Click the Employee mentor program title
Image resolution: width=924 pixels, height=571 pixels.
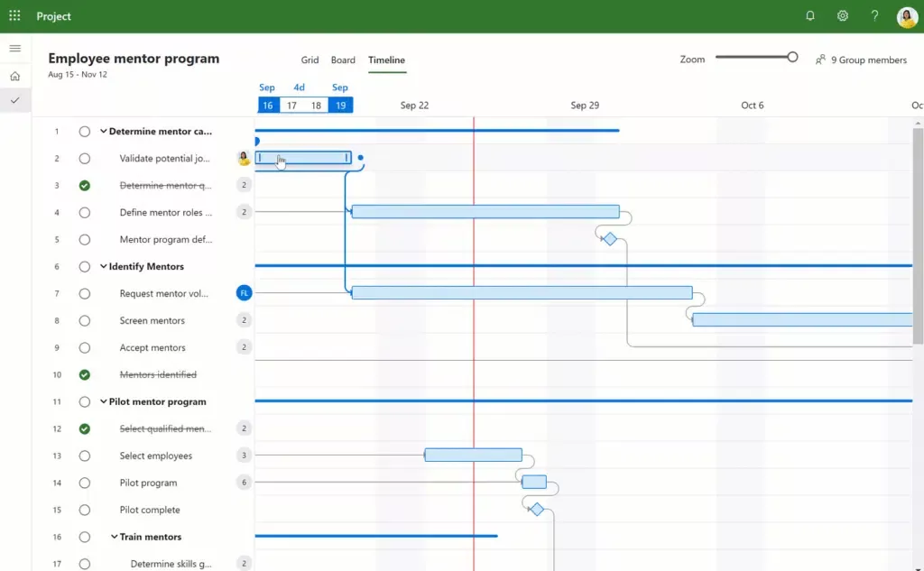(x=134, y=59)
